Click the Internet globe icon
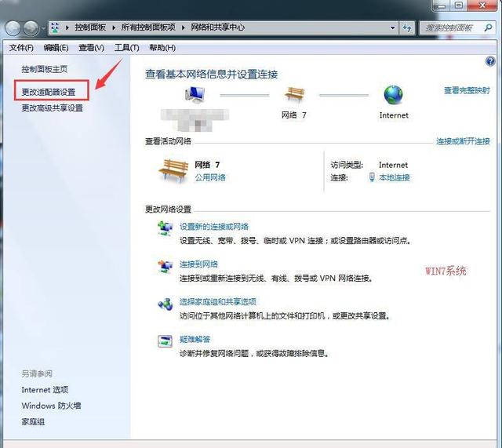 pos(393,95)
